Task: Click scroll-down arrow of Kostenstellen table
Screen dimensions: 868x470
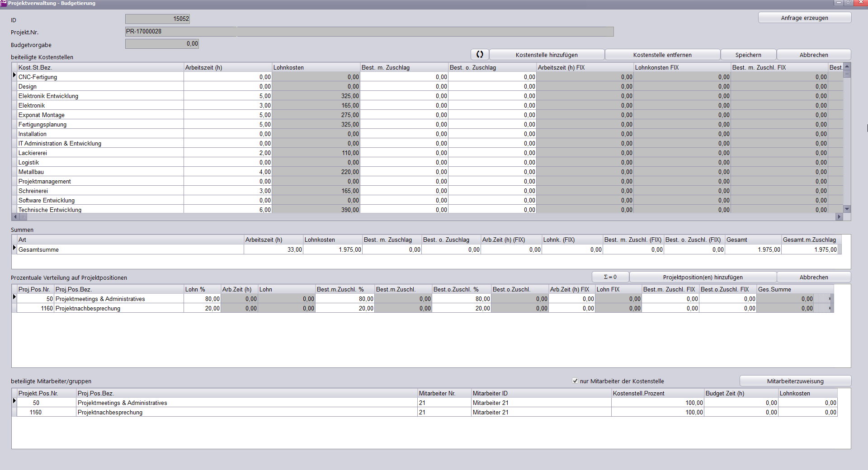Action: click(x=847, y=209)
